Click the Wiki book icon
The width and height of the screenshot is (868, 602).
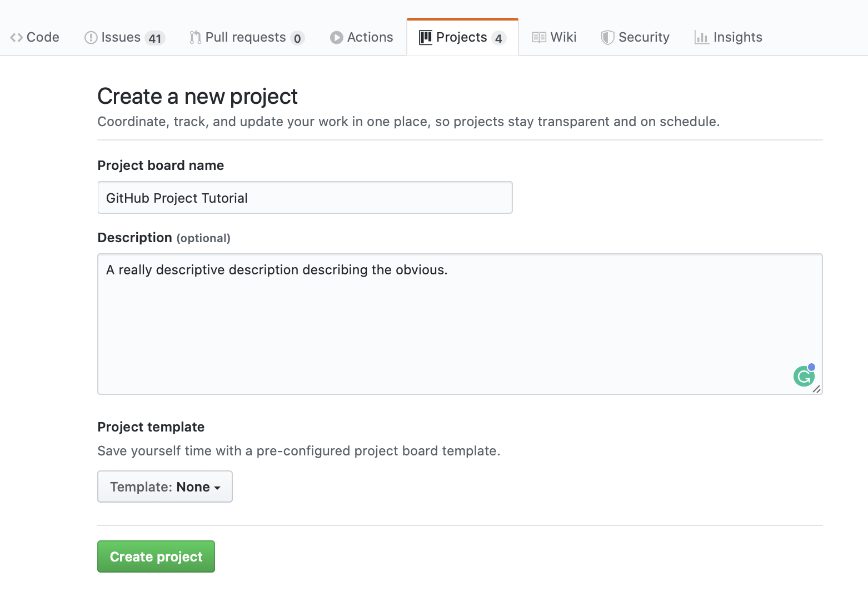click(538, 37)
